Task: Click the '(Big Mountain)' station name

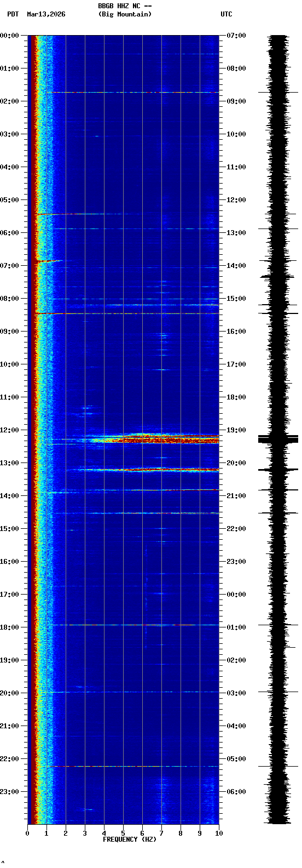Action: click(125, 14)
